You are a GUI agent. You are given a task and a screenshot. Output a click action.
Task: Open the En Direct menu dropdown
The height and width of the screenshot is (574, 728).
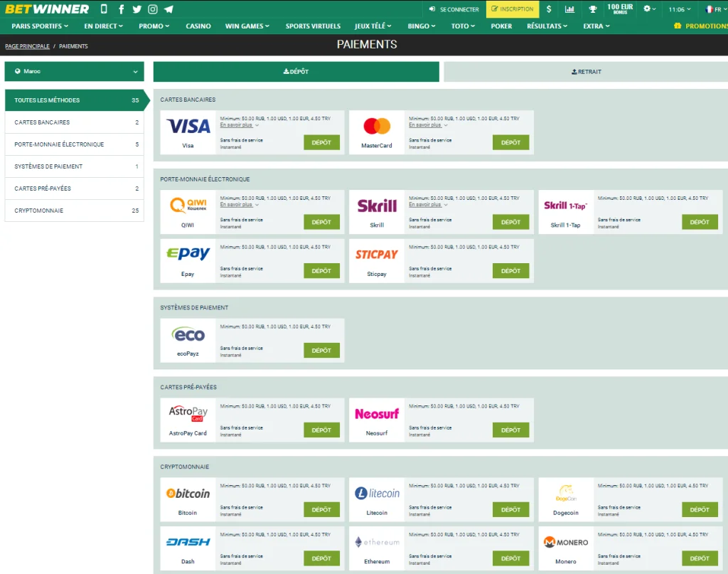(x=104, y=26)
